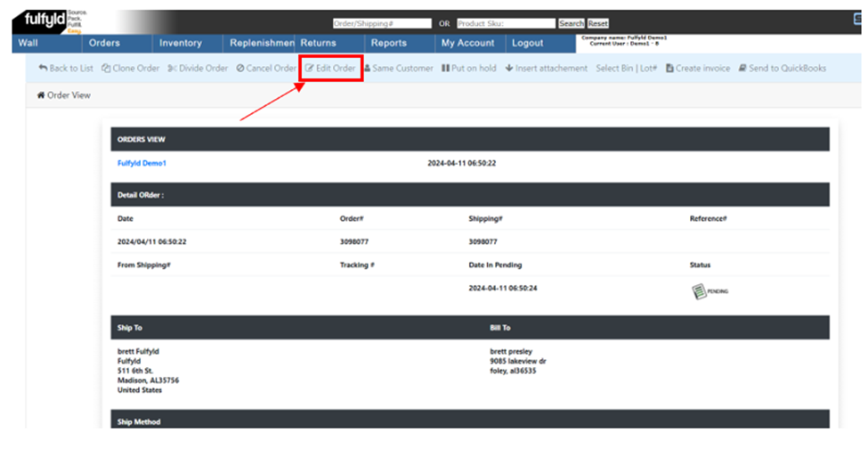Click the Search button

[571, 23]
